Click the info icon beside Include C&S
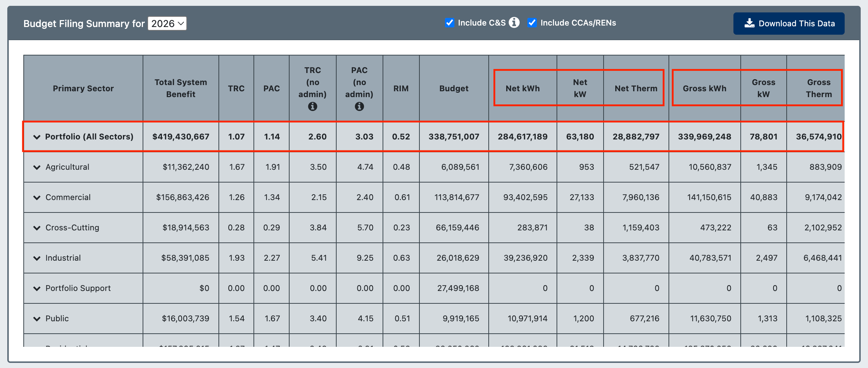The image size is (868, 368). (x=514, y=23)
